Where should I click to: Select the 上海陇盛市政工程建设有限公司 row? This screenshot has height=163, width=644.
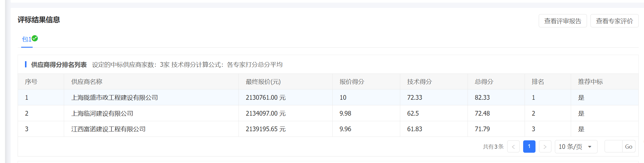tap(115, 98)
